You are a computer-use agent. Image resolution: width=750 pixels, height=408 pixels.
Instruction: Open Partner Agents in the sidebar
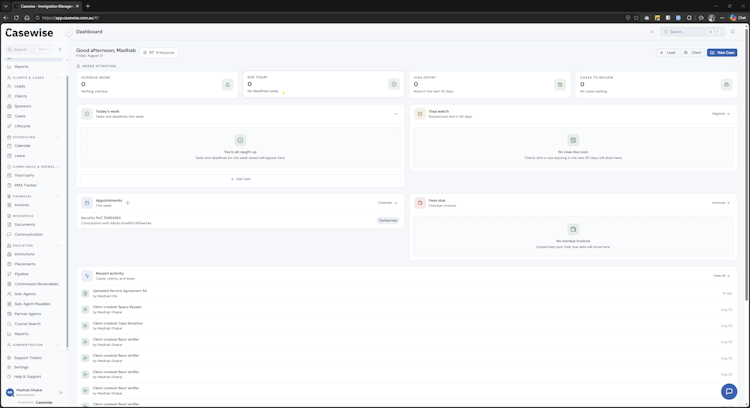coord(27,314)
